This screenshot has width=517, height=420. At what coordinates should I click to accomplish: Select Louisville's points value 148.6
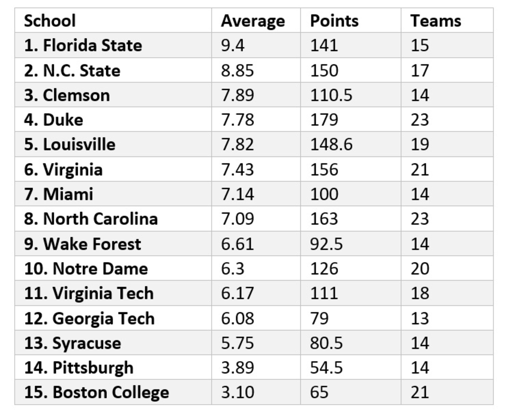pyautogui.click(x=331, y=144)
